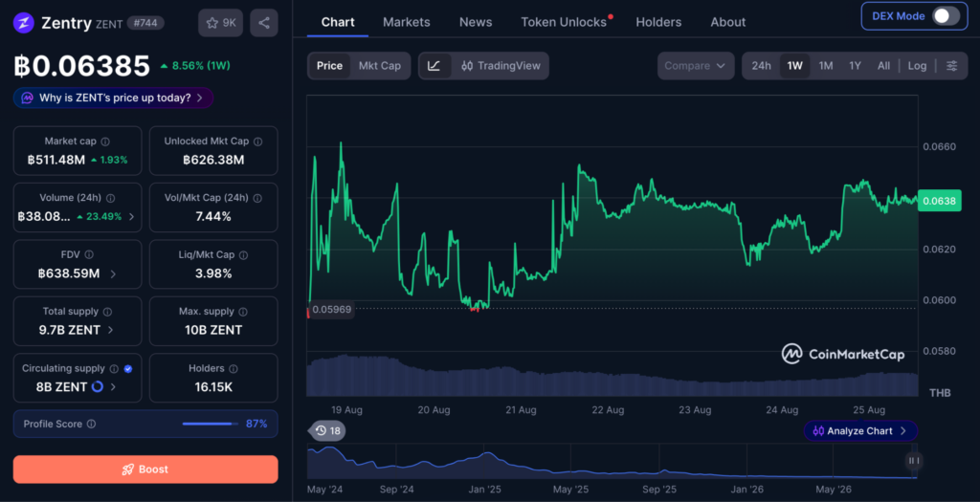This screenshot has height=502, width=980.
Task: Click the 3.98% Liq/Mkt Cap value
Action: (x=213, y=273)
